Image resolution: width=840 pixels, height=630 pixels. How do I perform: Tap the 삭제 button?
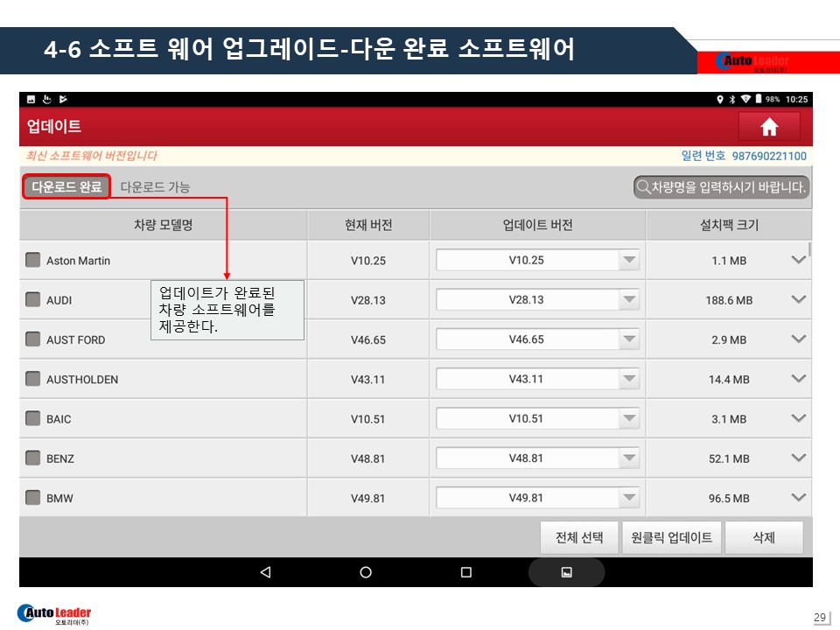(764, 537)
